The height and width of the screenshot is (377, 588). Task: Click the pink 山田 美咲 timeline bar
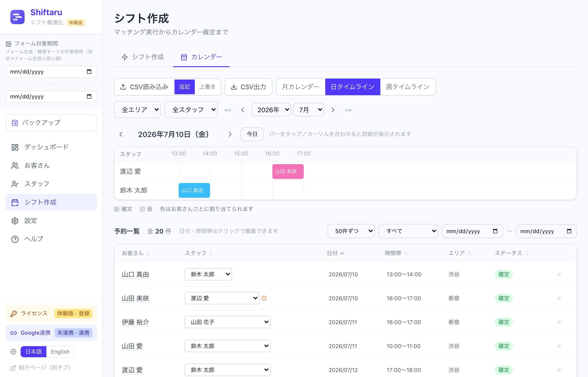(x=288, y=171)
